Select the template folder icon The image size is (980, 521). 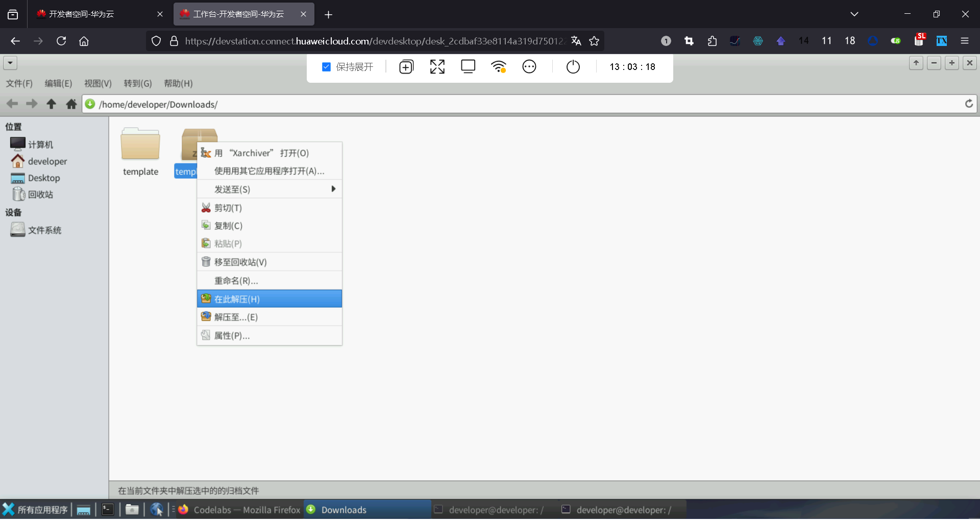(x=140, y=145)
